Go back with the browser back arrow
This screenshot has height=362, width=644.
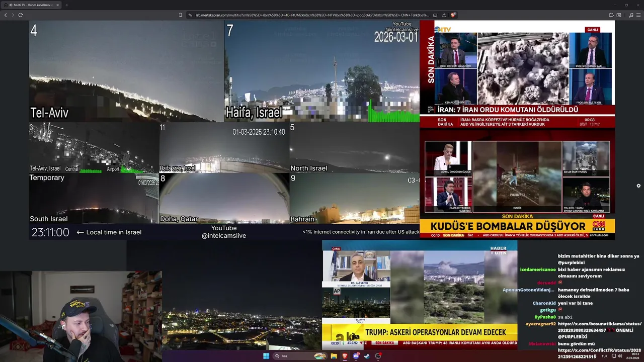click(6, 15)
